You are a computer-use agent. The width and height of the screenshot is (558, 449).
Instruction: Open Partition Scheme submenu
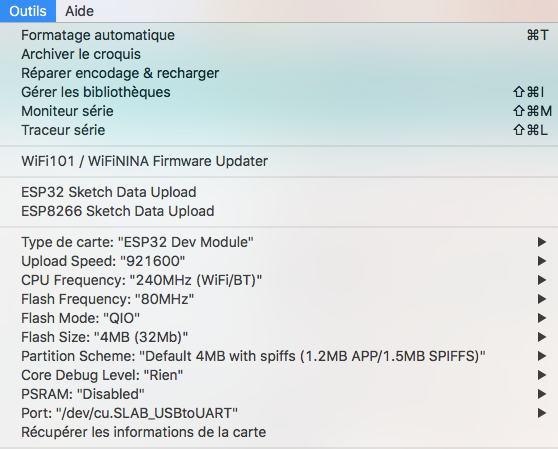point(279,356)
